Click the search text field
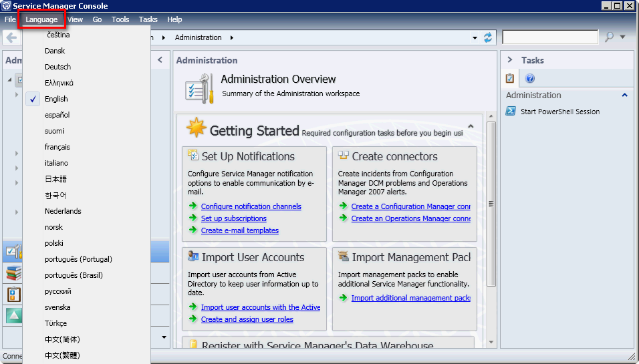The width and height of the screenshot is (639, 364). pyautogui.click(x=550, y=37)
